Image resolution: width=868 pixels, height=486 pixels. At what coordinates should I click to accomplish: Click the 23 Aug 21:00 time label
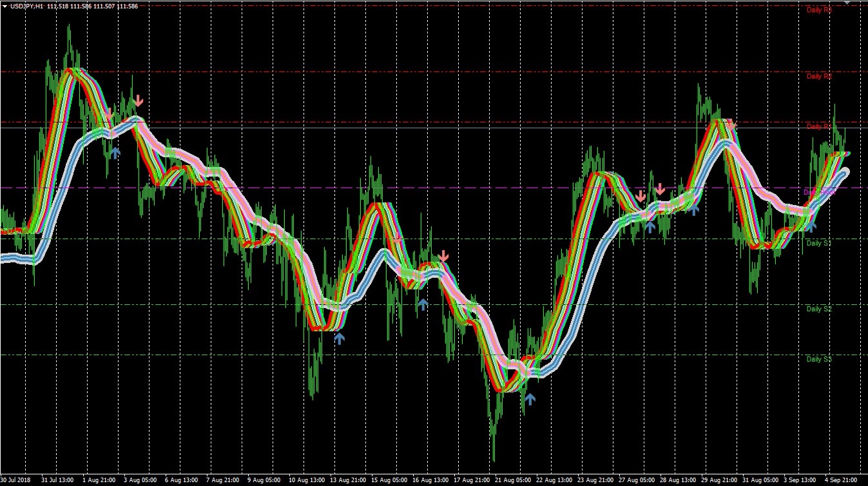click(596, 480)
